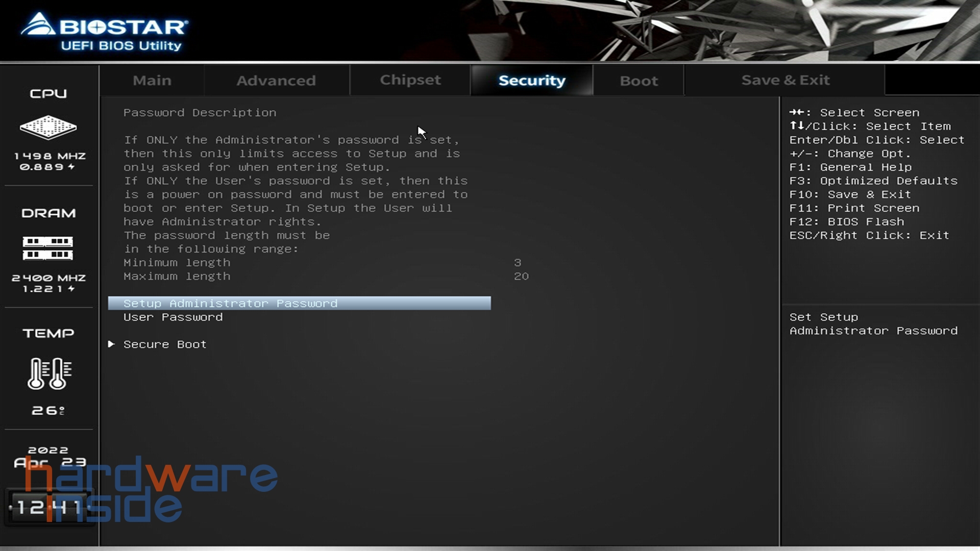
Task: Click the CPU 1498 MHz frequency readout
Action: 50,156
